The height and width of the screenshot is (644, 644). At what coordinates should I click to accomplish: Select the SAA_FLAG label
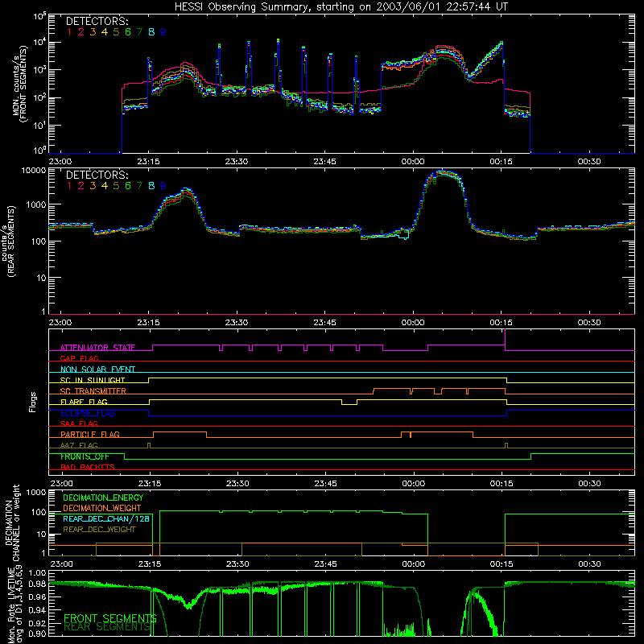coord(79,423)
